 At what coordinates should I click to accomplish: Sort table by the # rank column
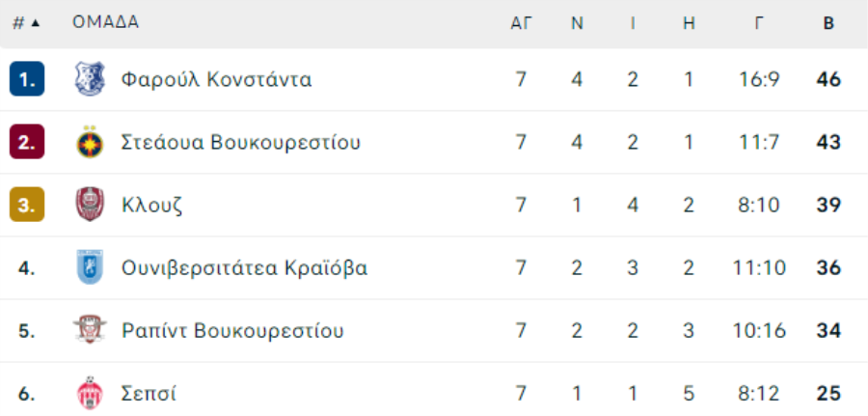pos(26,23)
